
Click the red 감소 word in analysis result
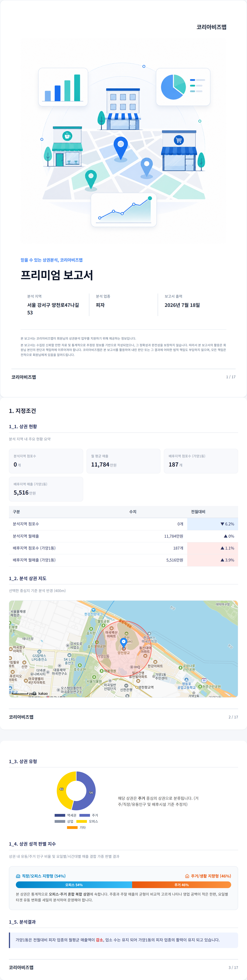tap(99, 940)
